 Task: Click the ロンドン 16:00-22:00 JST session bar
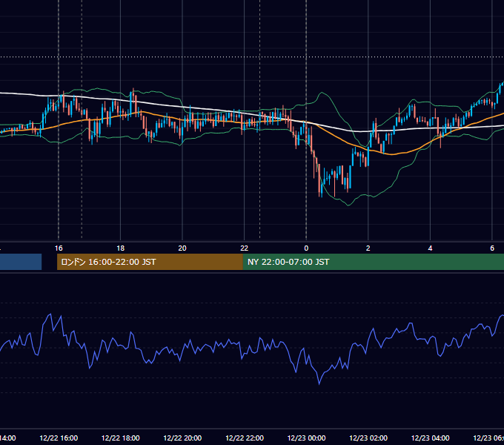tap(150, 262)
